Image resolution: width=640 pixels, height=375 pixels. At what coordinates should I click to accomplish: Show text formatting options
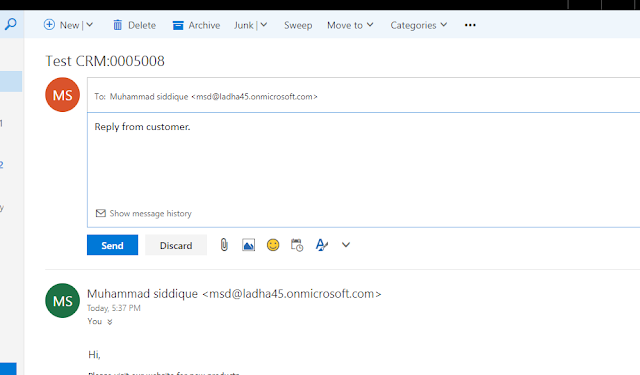(322, 245)
